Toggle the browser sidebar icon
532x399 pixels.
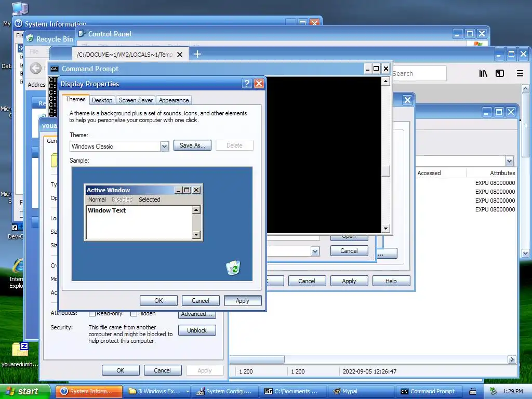[500, 73]
